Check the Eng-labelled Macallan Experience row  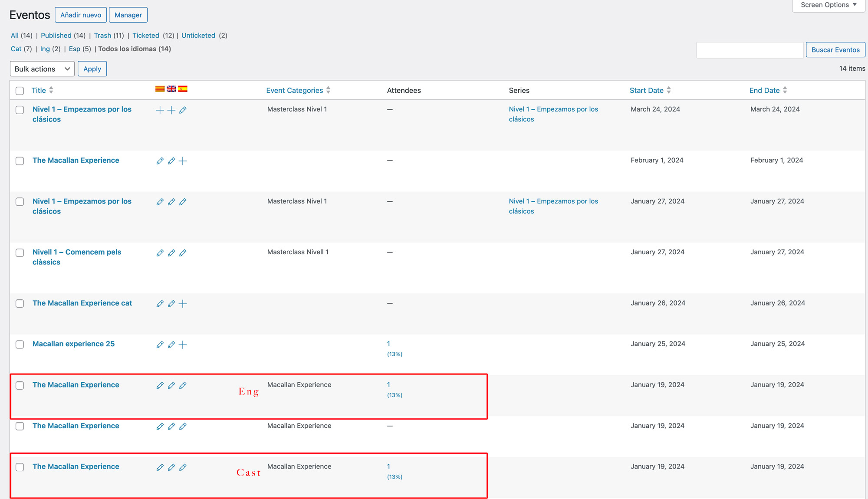click(20, 385)
